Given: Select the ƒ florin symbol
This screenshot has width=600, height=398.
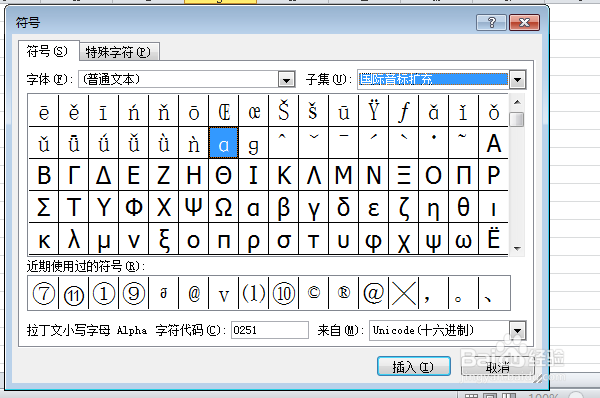Looking at the screenshot, I should point(403,111).
